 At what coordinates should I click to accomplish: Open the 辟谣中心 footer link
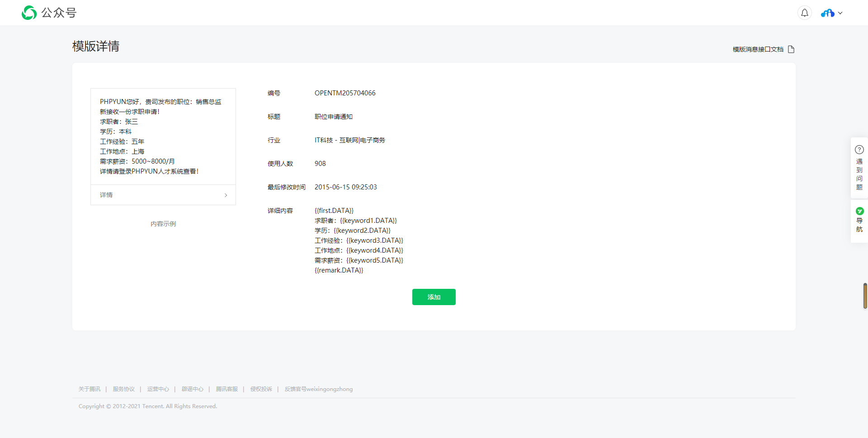click(x=193, y=389)
